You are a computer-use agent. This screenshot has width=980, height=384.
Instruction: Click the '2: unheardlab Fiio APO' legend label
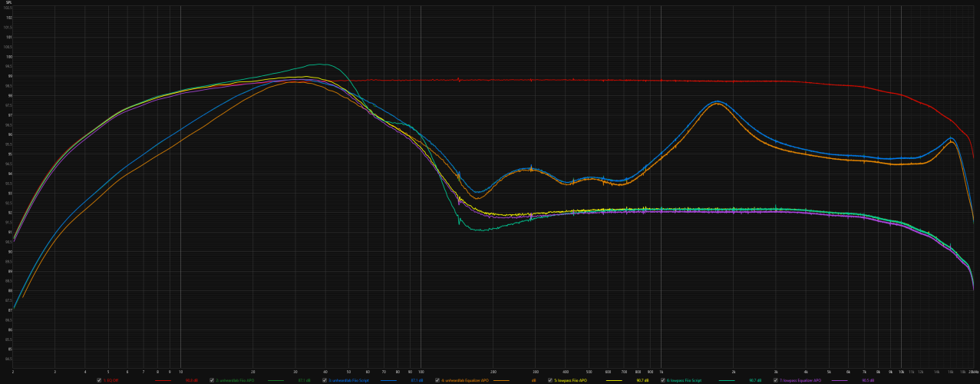click(x=235, y=380)
